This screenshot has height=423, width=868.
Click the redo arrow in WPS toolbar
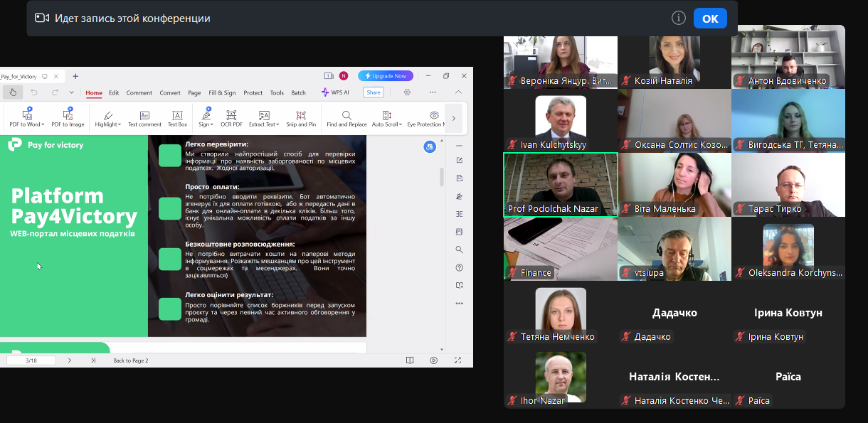(x=55, y=92)
